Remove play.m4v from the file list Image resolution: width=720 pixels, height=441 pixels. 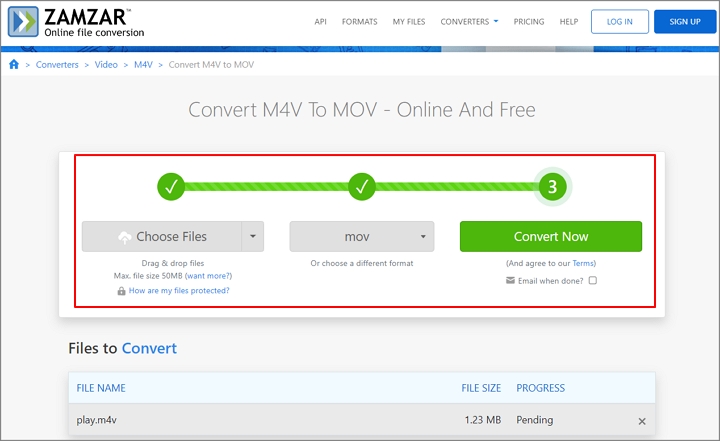[642, 421]
